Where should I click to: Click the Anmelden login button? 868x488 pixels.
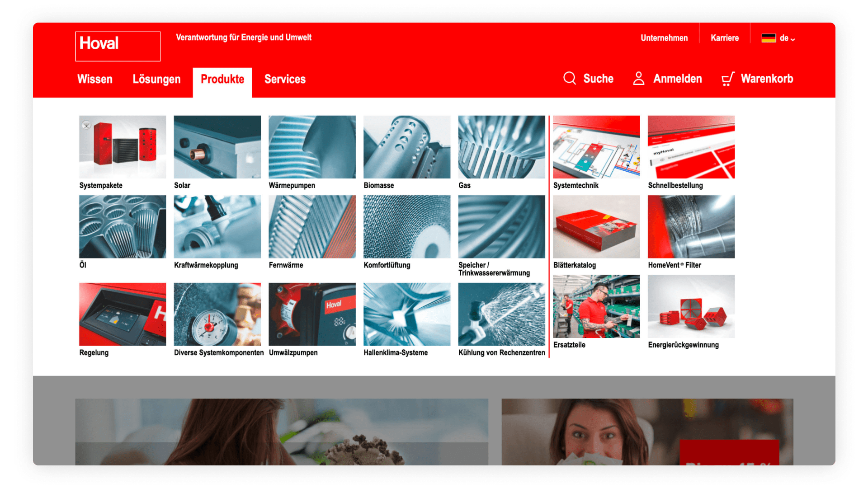click(668, 78)
